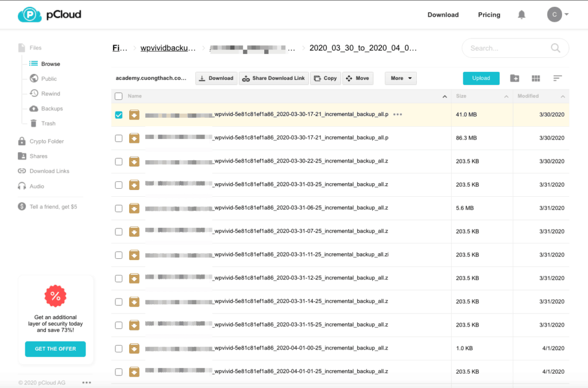
Task: Click archive icon of 2020-03-31-07-25 backup
Action: click(134, 232)
